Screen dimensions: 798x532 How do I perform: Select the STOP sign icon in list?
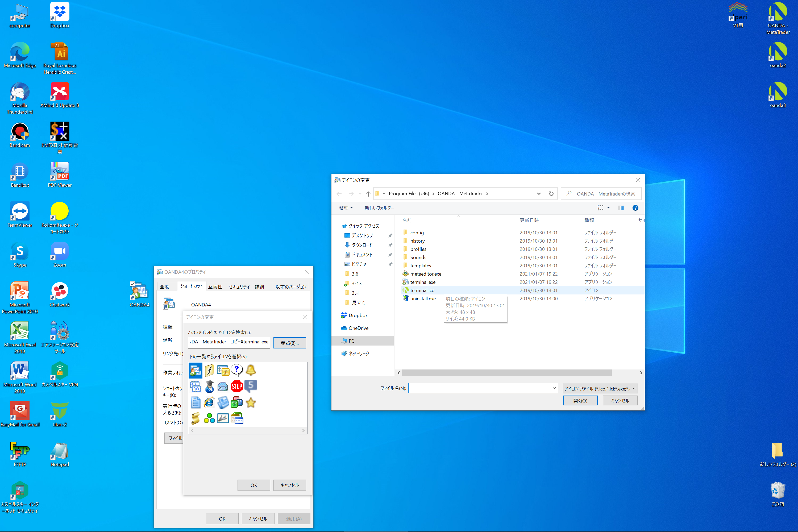tap(236, 386)
